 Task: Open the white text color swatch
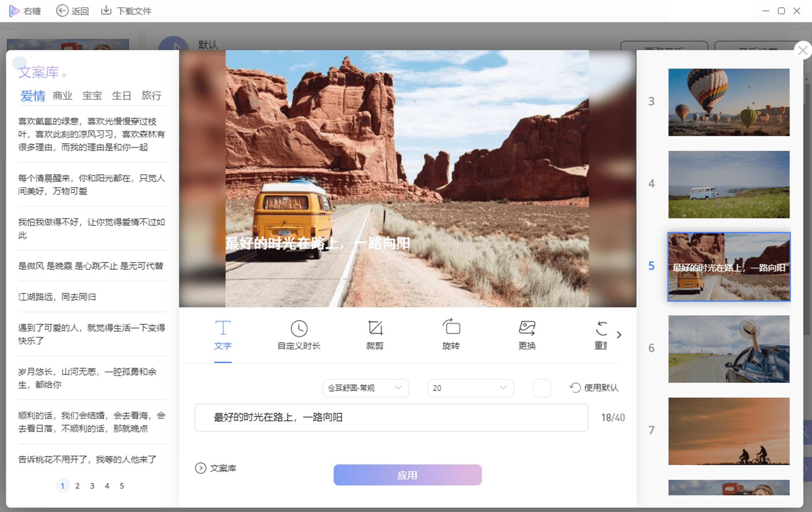(541, 388)
